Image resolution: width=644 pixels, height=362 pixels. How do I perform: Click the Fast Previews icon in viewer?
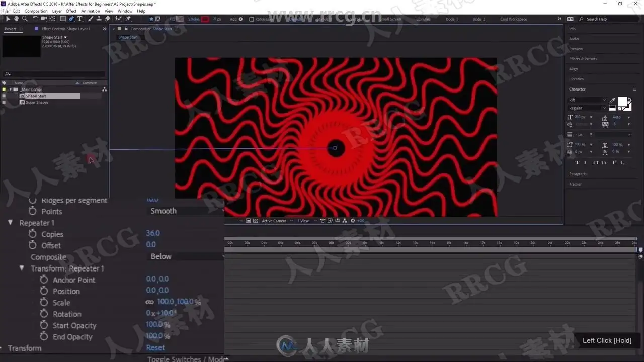pos(330,221)
